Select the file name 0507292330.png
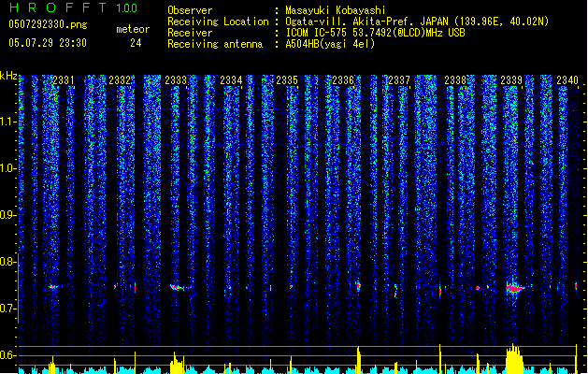This screenshot has height=374, width=588. point(48,25)
